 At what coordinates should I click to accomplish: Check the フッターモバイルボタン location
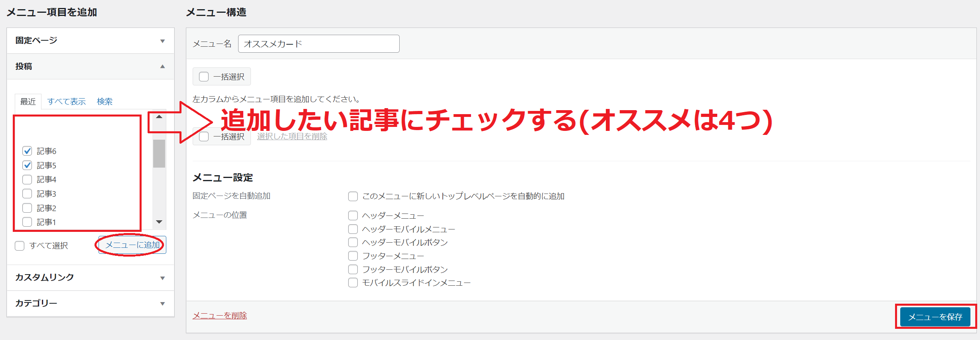[353, 269]
